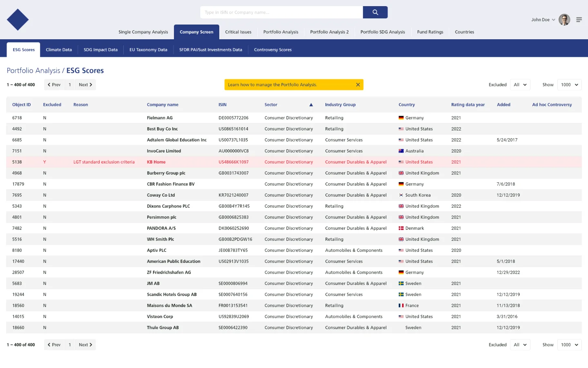588x368 pixels.
Task: Open the Countries tab
Action: point(465,32)
